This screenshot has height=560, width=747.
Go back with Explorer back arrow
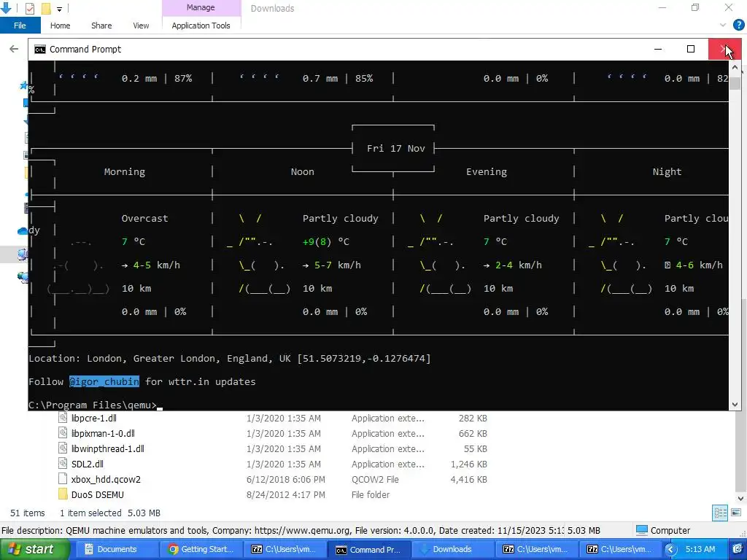point(14,49)
